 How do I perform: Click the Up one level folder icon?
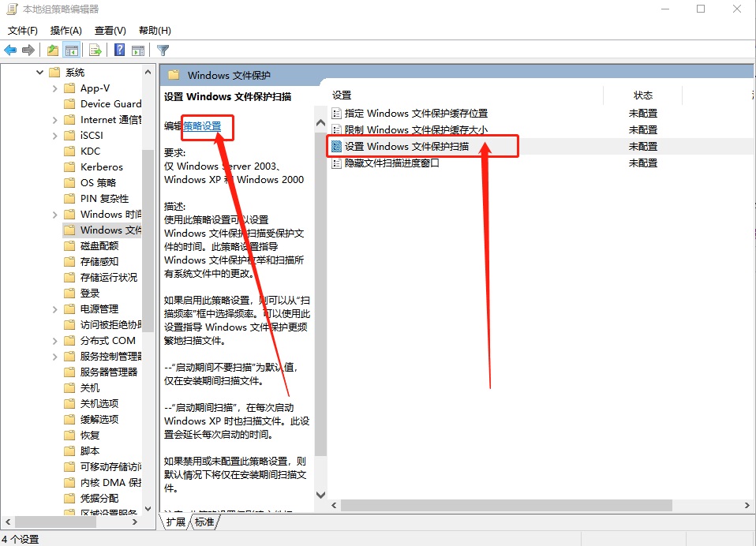(53, 50)
